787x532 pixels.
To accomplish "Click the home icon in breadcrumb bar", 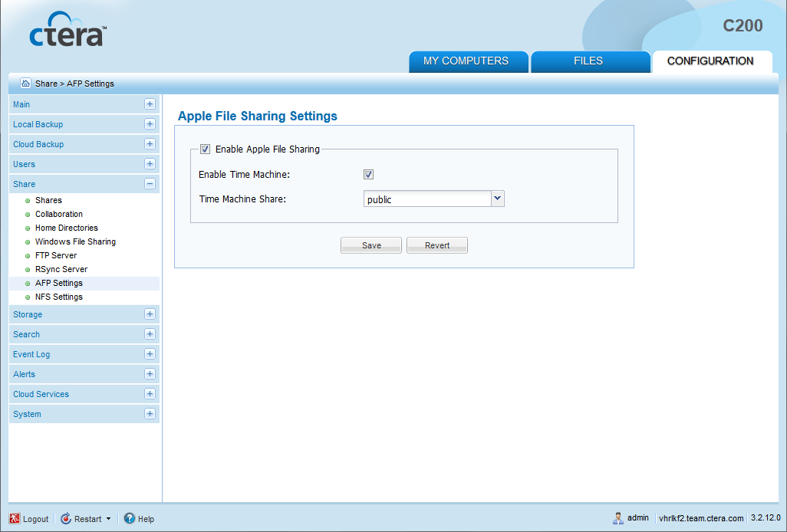I will pos(25,84).
